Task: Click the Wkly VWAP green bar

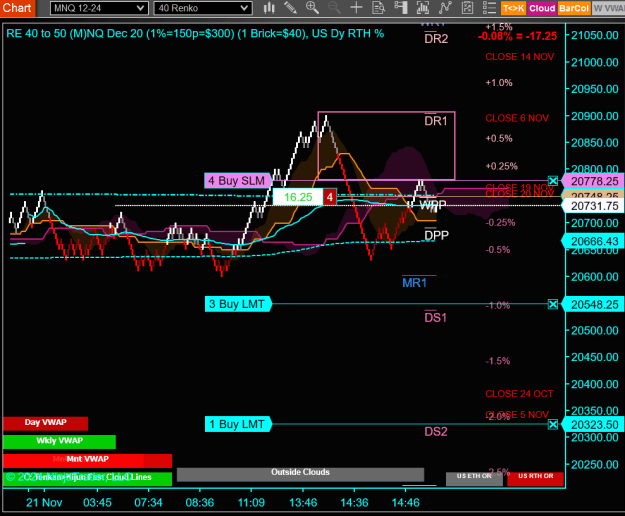Action: [59, 441]
